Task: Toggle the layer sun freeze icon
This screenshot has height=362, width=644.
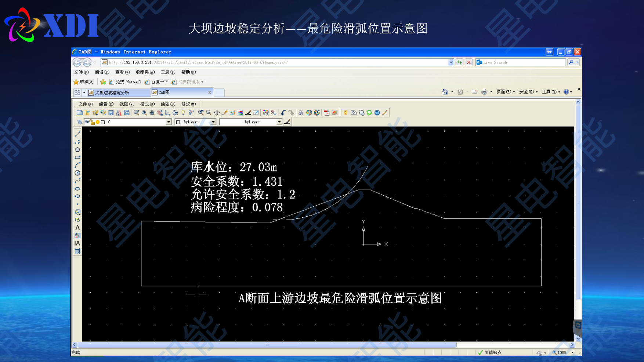Action: coord(98,122)
